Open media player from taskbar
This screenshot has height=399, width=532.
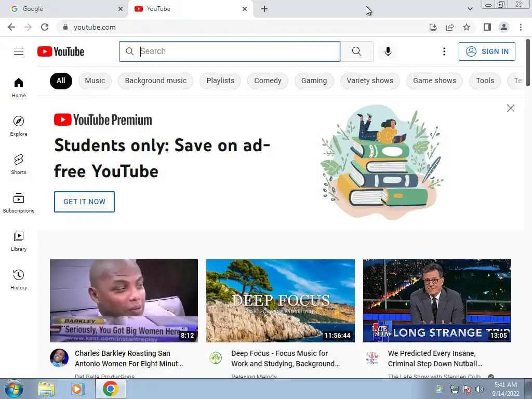(x=77, y=389)
